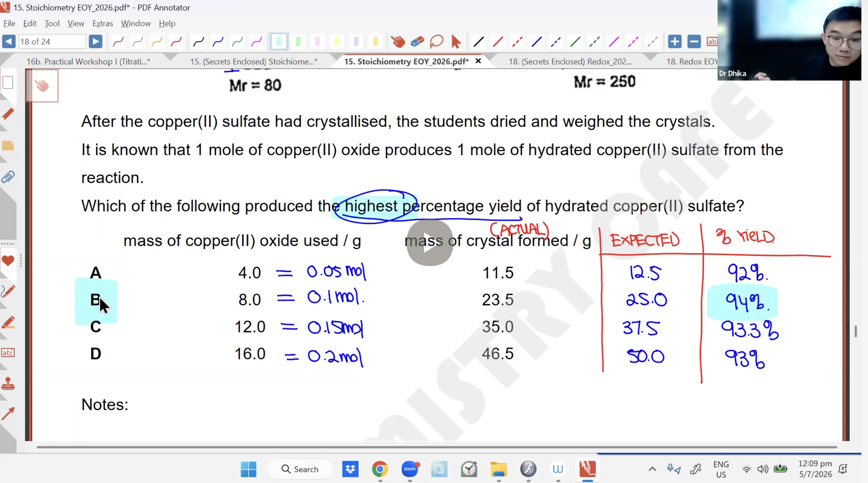Open the yellow sticky note sidebar panel
The image size is (868, 483).
(x=8, y=146)
